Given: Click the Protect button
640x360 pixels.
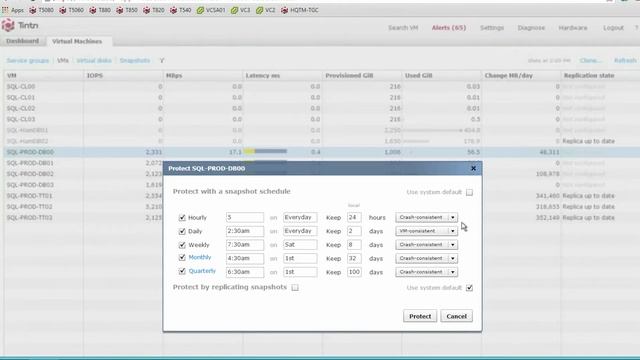Looking at the screenshot, I should tap(420, 316).
